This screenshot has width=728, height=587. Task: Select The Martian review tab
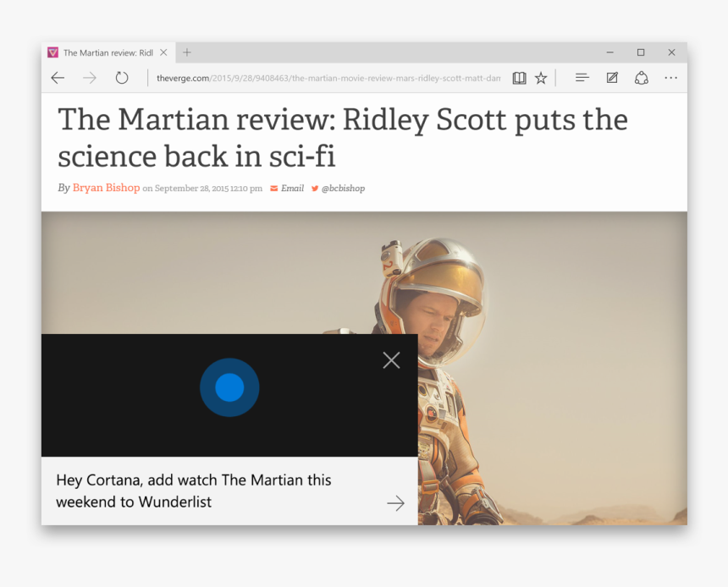(108, 52)
